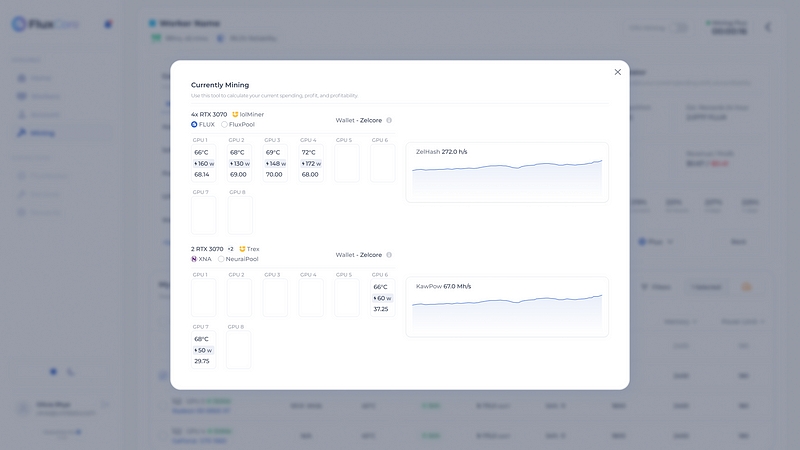This screenshot has width=800, height=450.
Task: Click the lolMiner miner icon
Action: [x=235, y=114]
